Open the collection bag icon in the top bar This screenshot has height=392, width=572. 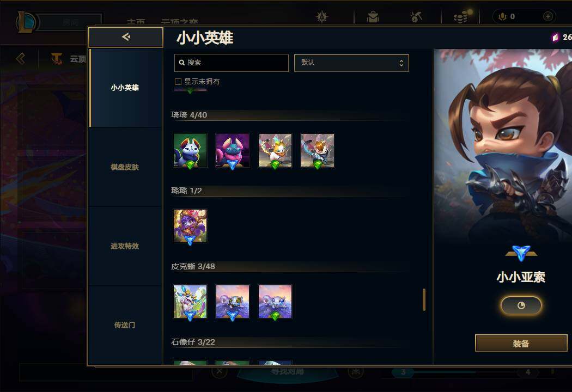coord(373,17)
